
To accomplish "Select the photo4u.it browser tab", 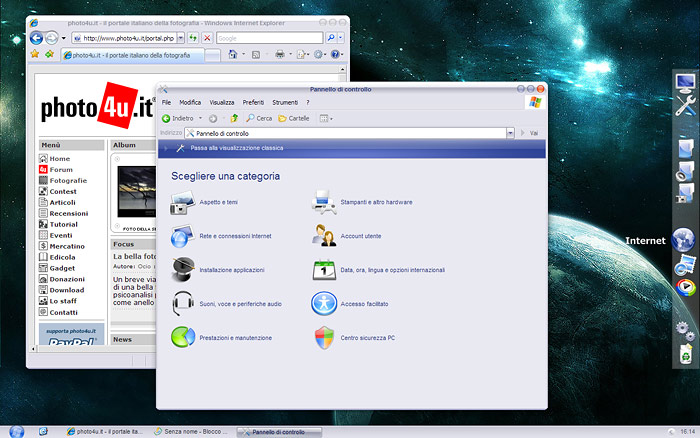I will point(133,55).
